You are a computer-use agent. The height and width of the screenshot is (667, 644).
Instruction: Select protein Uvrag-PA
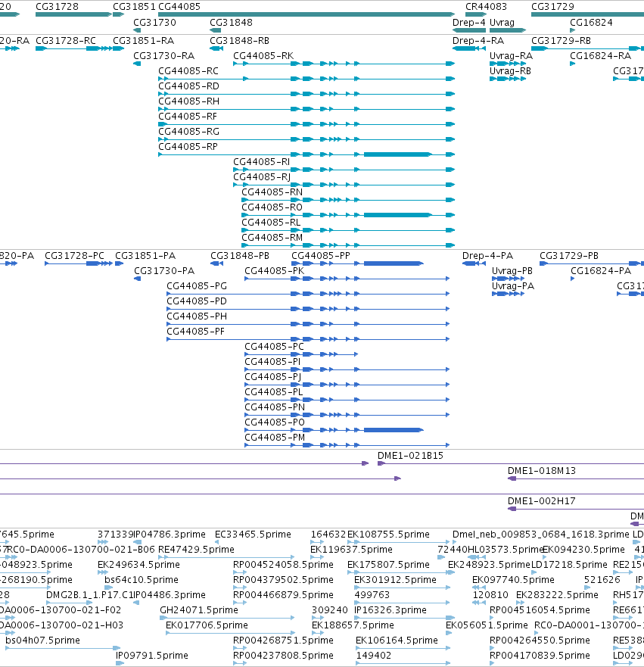(512, 286)
